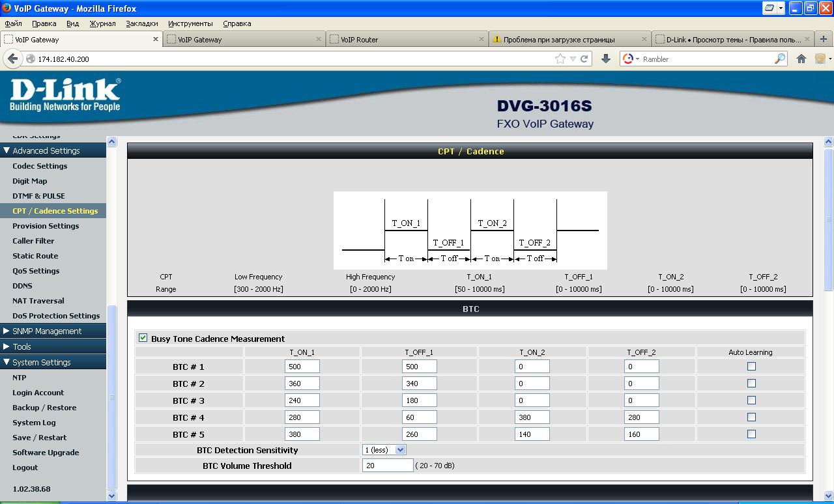Click the BTC Volume Threshold field
The height and width of the screenshot is (504, 834).
(387, 466)
